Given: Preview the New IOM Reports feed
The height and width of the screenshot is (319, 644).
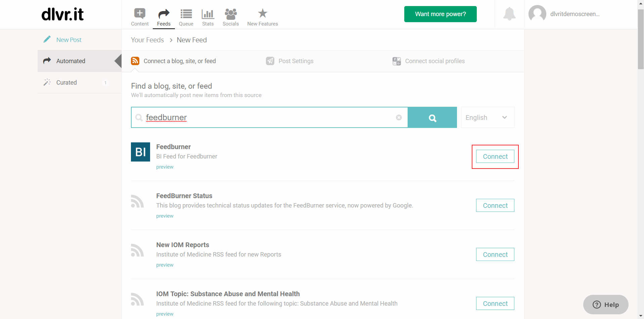Looking at the screenshot, I should pos(165,265).
